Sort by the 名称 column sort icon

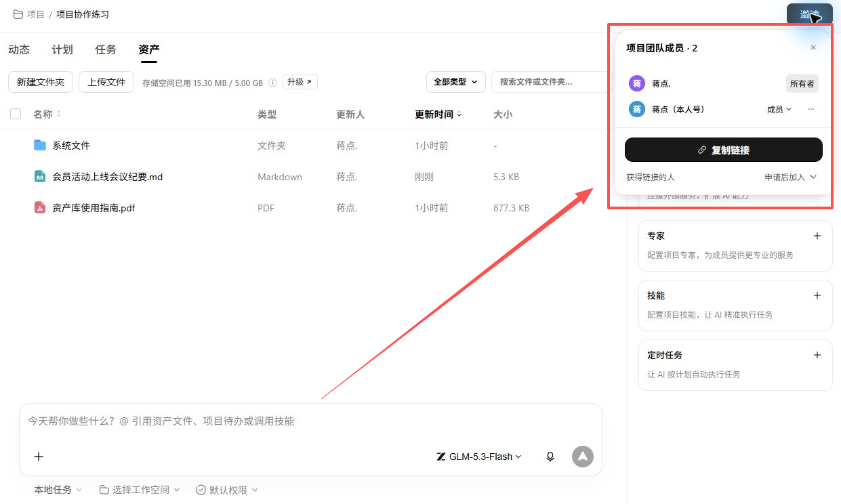point(58,114)
